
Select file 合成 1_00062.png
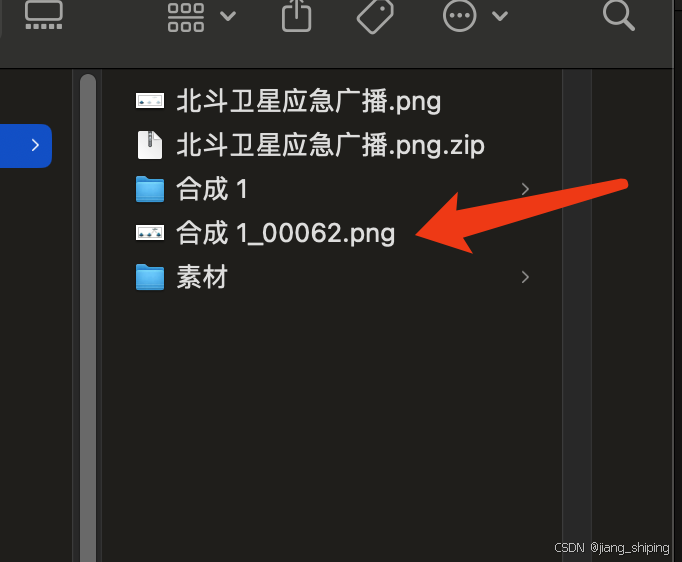[x=285, y=233]
